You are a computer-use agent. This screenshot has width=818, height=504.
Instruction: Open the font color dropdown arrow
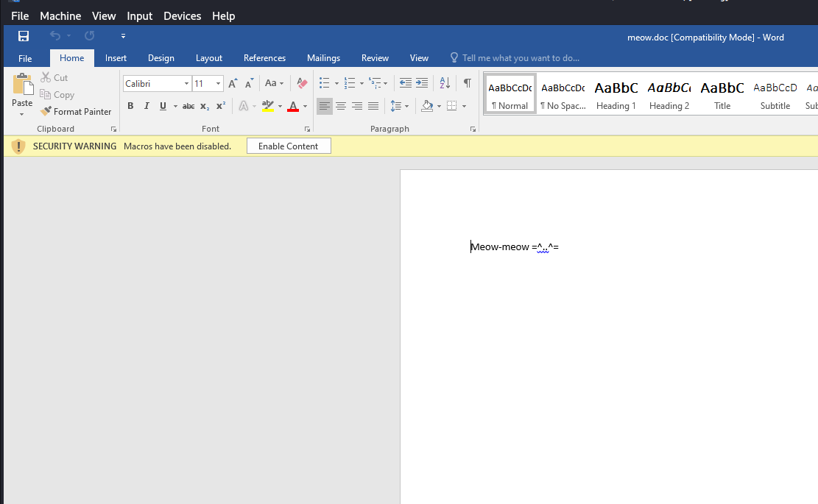click(x=305, y=107)
